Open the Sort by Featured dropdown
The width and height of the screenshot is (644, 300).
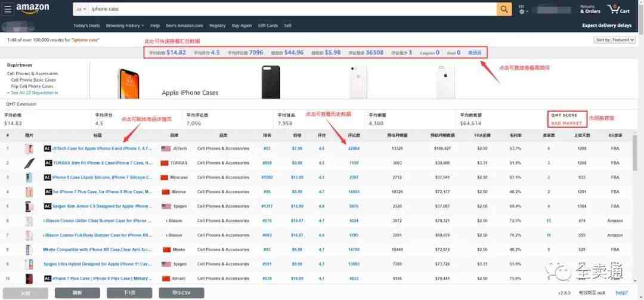pos(615,40)
